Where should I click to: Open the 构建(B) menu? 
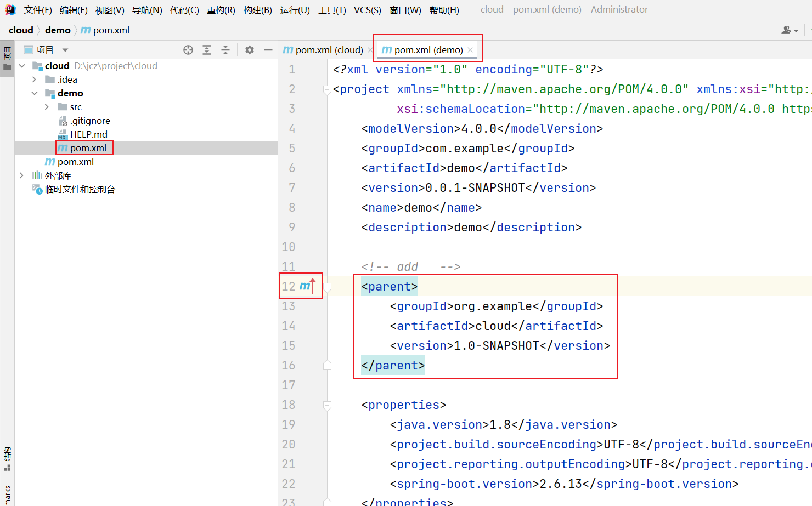(258, 10)
